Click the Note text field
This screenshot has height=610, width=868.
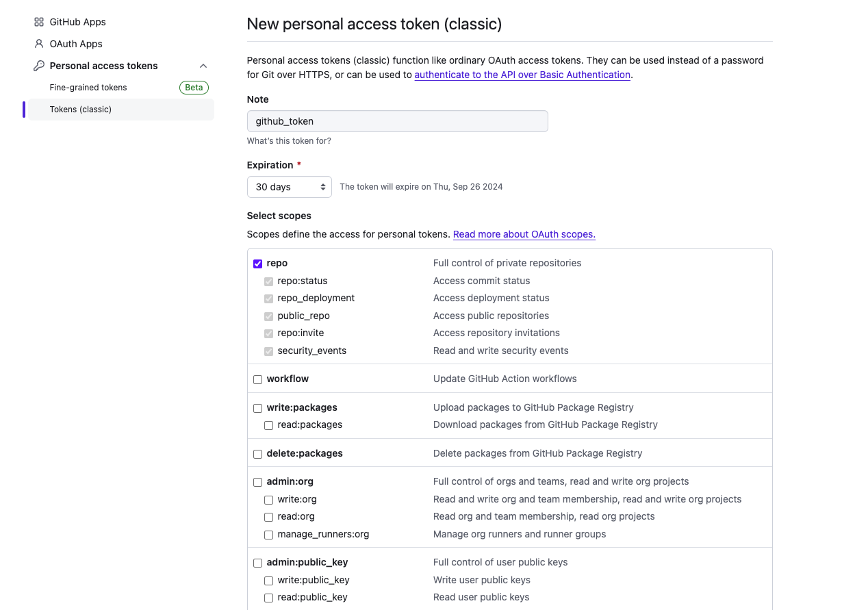click(397, 121)
